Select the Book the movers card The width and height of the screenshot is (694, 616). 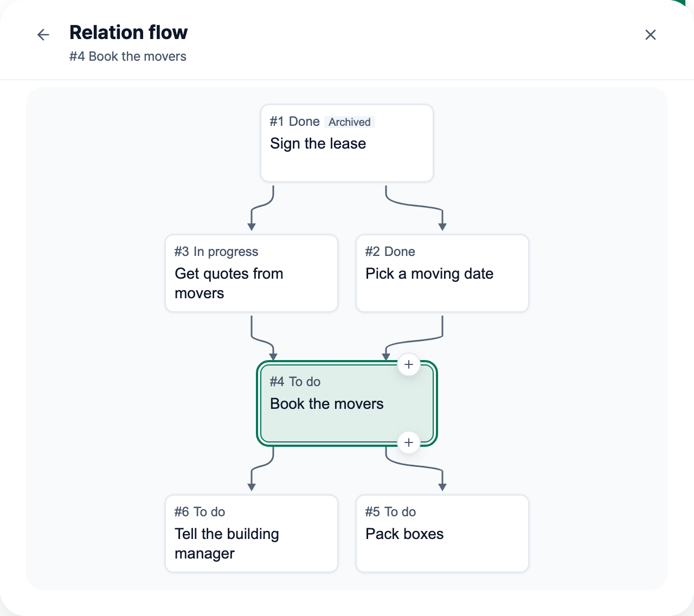(x=347, y=403)
